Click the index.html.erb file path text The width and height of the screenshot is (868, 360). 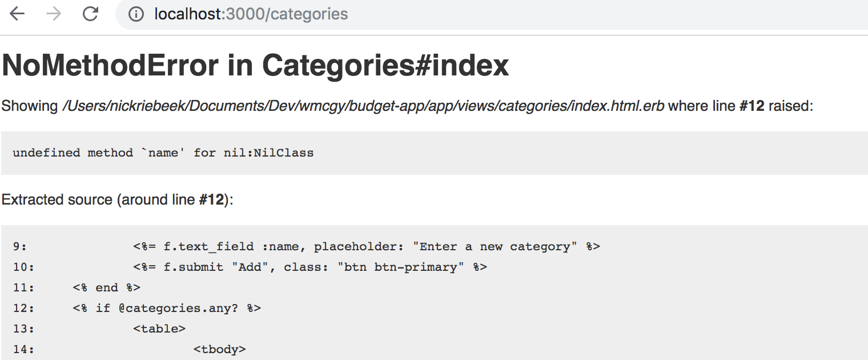pyautogui.click(x=363, y=106)
